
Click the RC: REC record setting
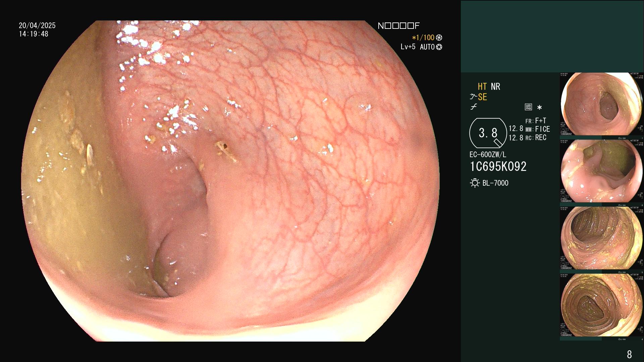tap(536, 137)
